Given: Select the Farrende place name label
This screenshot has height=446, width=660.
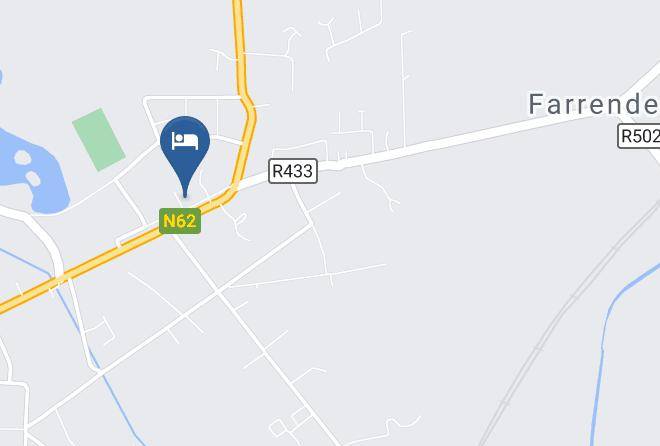Looking at the screenshot, I should pos(594,104).
